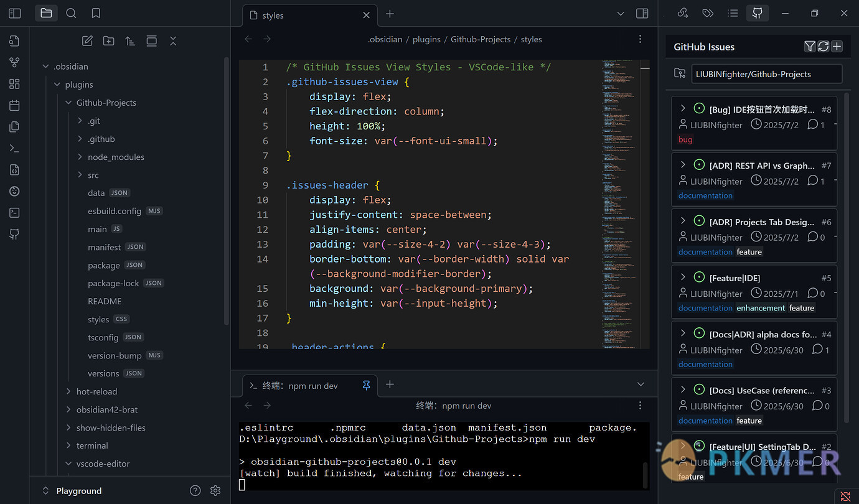This screenshot has width=859, height=504.
Task: Close the styles tab
Action: point(366,15)
